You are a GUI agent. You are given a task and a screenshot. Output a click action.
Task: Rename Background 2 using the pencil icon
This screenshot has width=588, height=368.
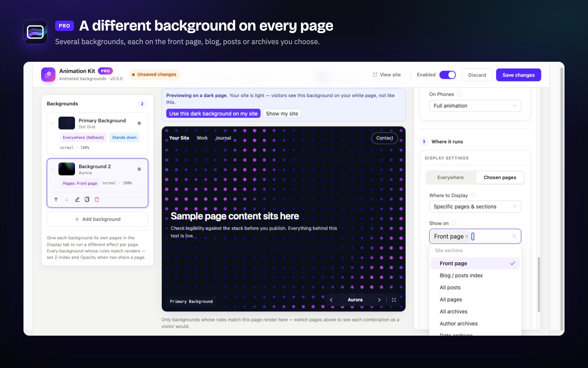pyautogui.click(x=77, y=199)
